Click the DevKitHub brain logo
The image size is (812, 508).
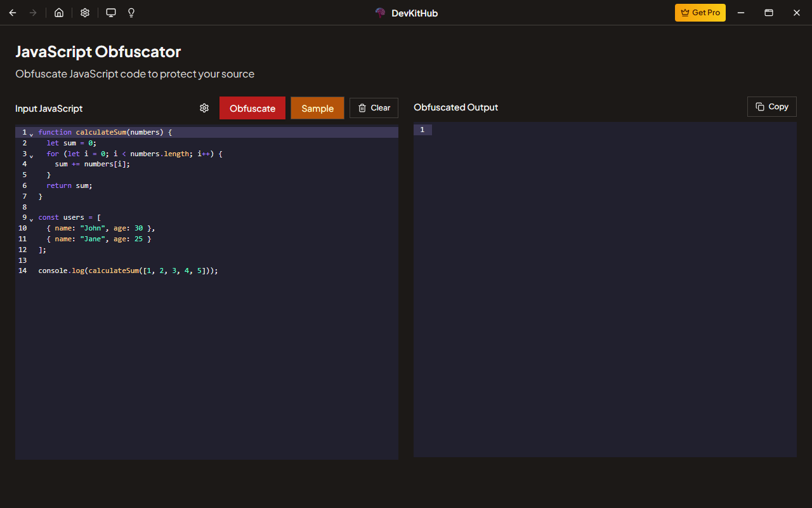point(381,13)
